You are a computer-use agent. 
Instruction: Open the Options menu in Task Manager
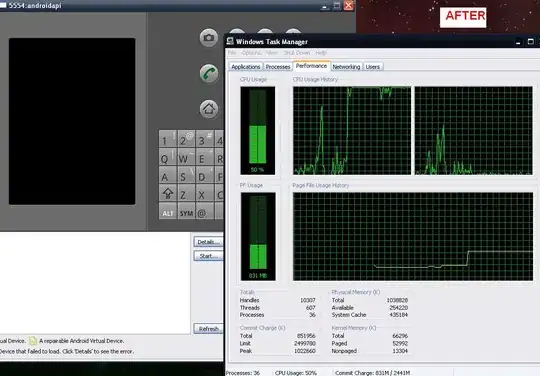[x=251, y=53]
